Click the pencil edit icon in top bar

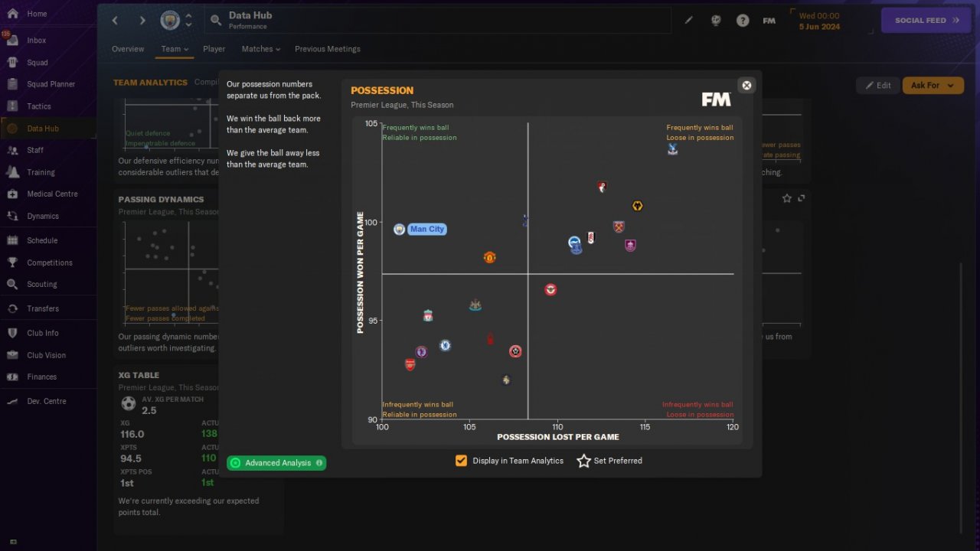coord(689,21)
